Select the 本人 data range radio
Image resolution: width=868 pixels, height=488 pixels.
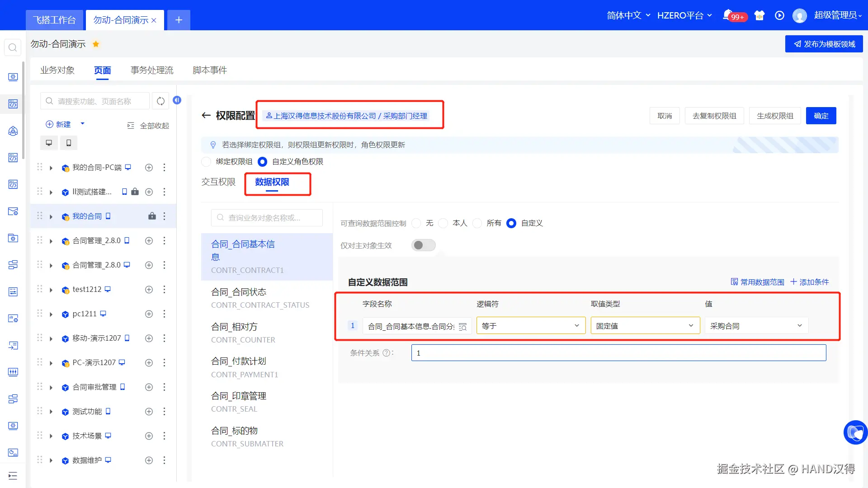point(443,223)
